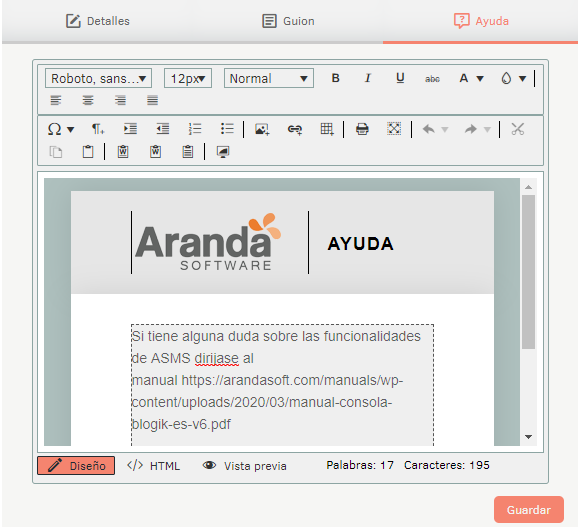Open the background color picker dropdown
This screenshot has width=578, height=527.
coord(522,78)
